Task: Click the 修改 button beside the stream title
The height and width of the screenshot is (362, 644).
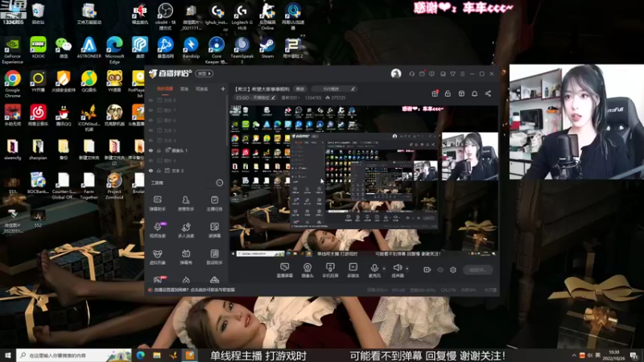Action: point(300,88)
